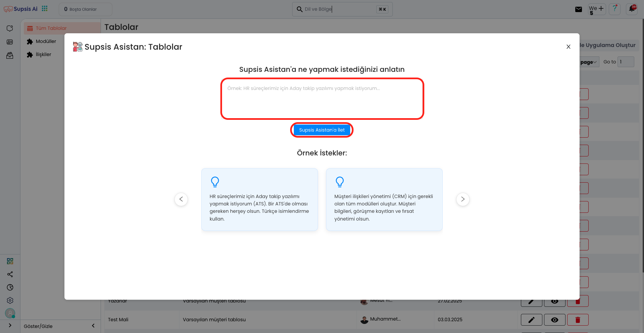Open the mail envelope icon in header

coord(579,9)
